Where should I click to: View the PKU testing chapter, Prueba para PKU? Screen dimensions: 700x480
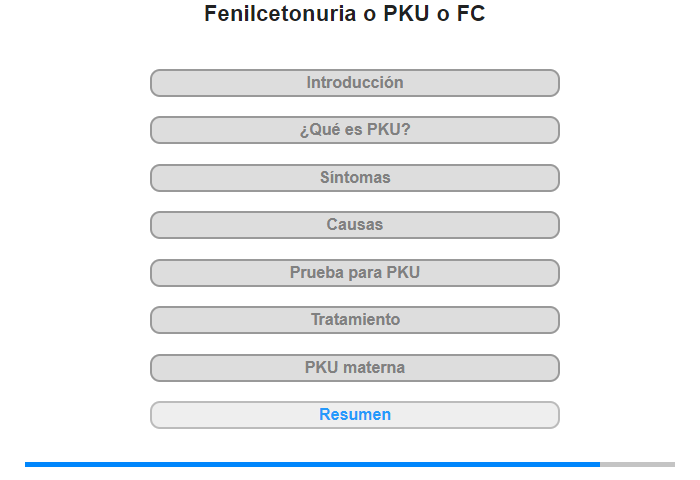click(355, 273)
